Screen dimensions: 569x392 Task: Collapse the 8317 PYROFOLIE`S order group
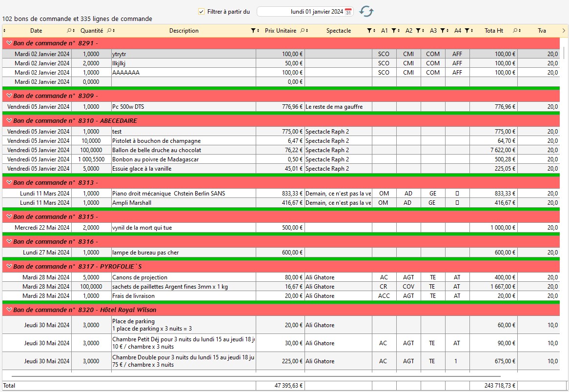(9, 267)
